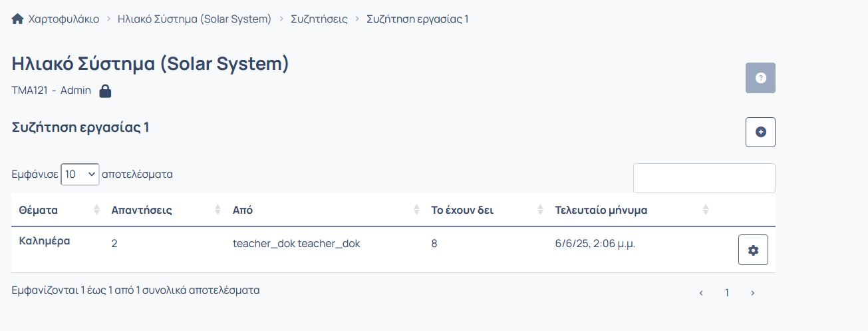Click the lock icon beside Admin
Screen dimensions: 868x331
(x=105, y=91)
